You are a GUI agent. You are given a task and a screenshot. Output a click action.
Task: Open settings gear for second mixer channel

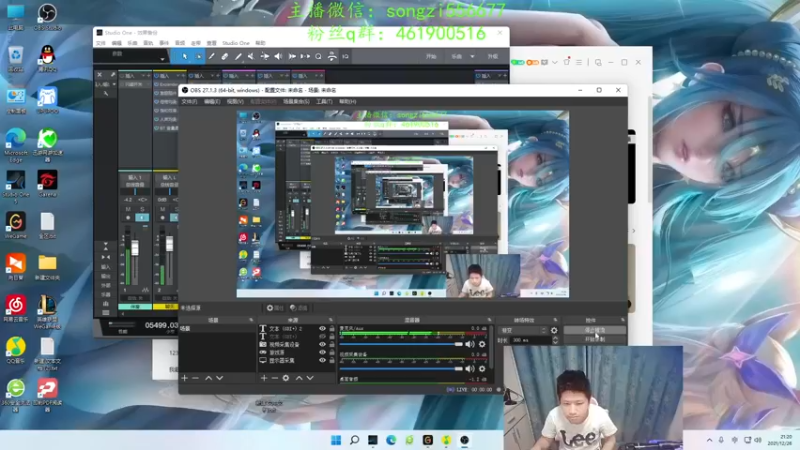(482, 368)
